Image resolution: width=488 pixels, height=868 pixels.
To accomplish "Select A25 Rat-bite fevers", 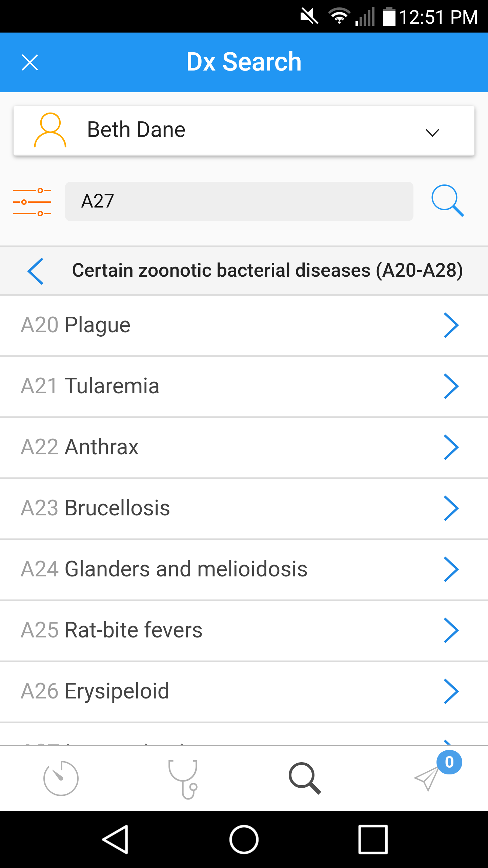I will click(244, 630).
